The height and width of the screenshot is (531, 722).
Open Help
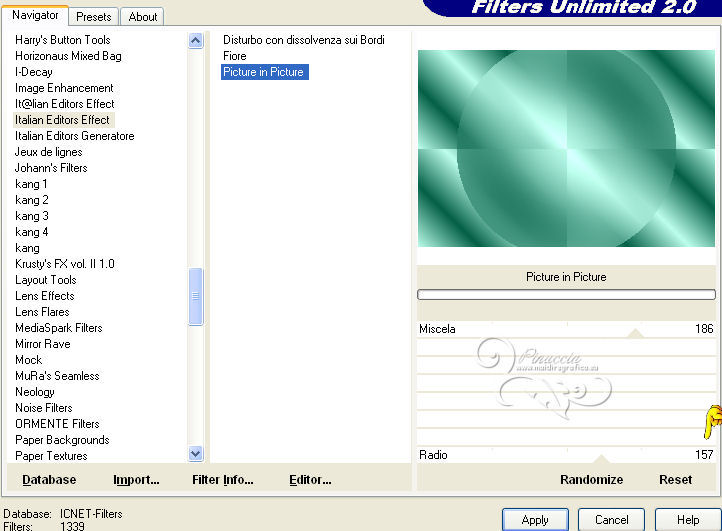688,519
